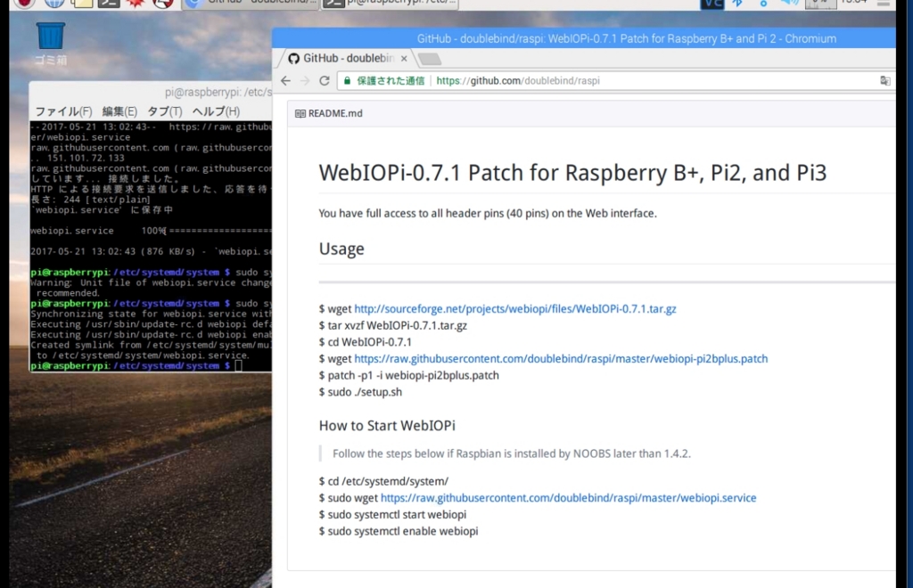This screenshot has width=913, height=588.
Task: Click the '$ cd WebIOPi-0.7.1' line
Action: tap(365, 342)
